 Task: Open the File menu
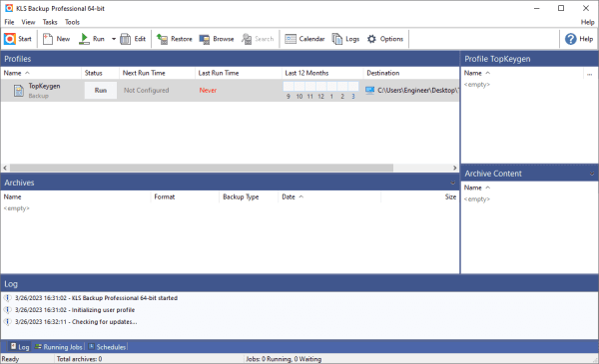click(9, 22)
